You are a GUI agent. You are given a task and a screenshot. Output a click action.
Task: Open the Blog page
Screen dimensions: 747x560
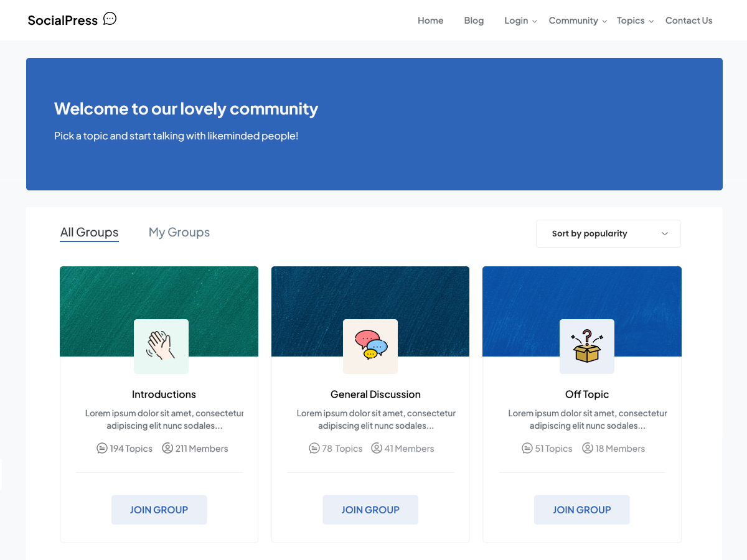click(x=474, y=20)
